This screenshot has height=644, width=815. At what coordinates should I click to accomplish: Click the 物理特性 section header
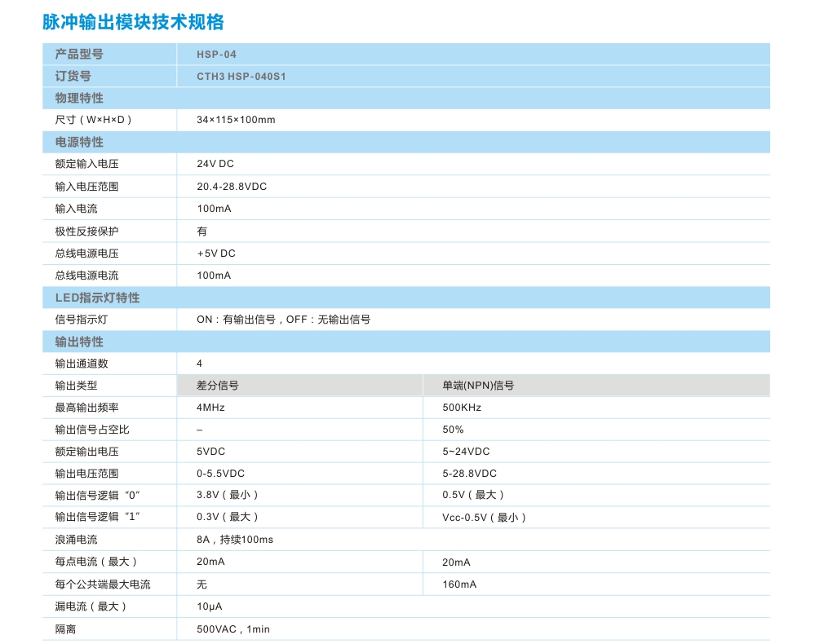pos(79,98)
